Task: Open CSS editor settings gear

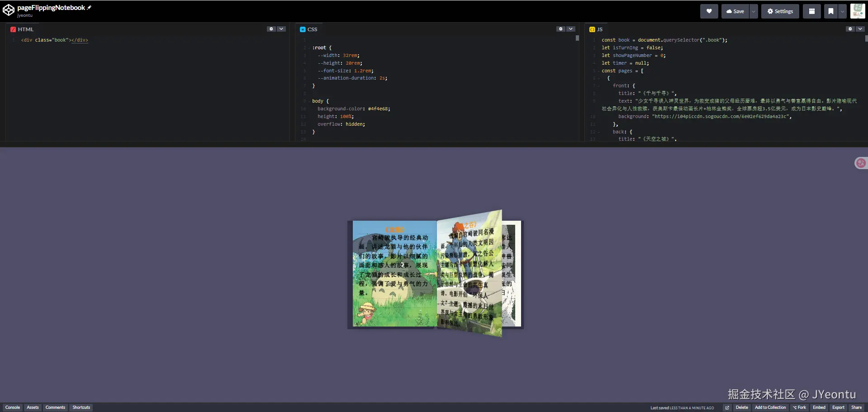Action: click(x=561, y=29)
